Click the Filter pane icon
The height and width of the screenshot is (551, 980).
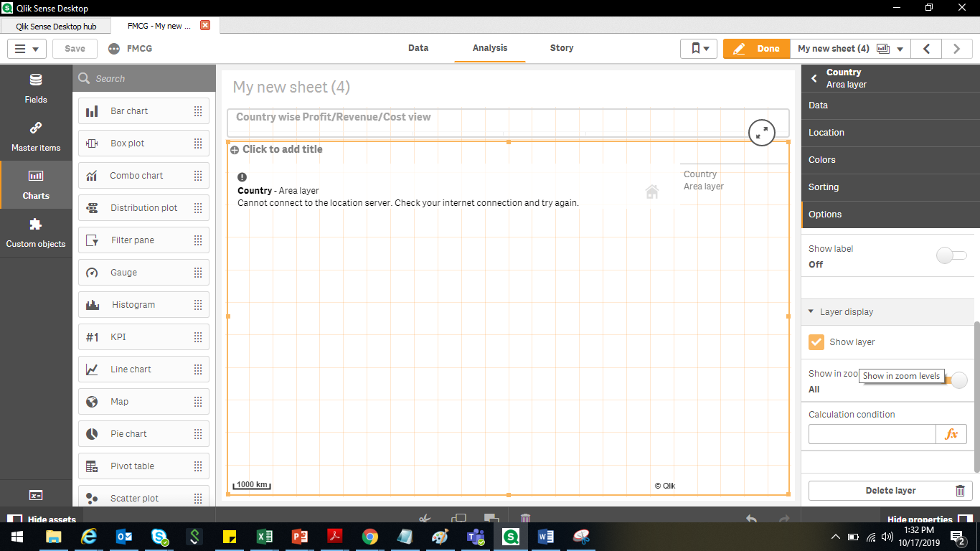[x=92, y=240]
